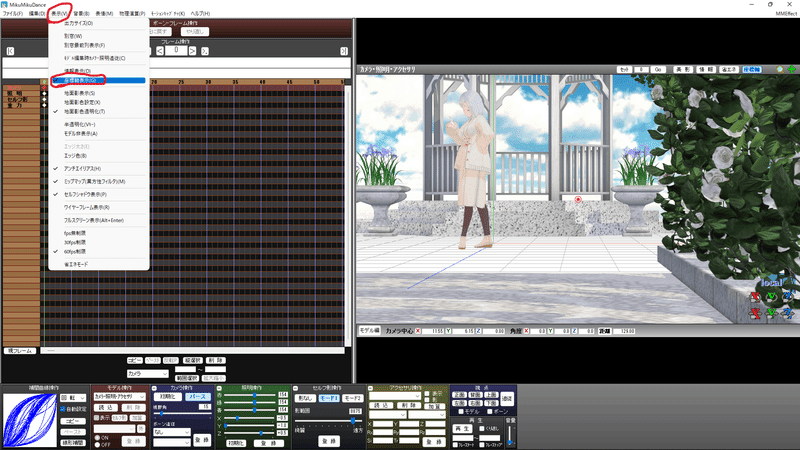The image size is (800, 450).
Task: Click the frame number input field
Action: pyautogui.click(x=176, y=51)
